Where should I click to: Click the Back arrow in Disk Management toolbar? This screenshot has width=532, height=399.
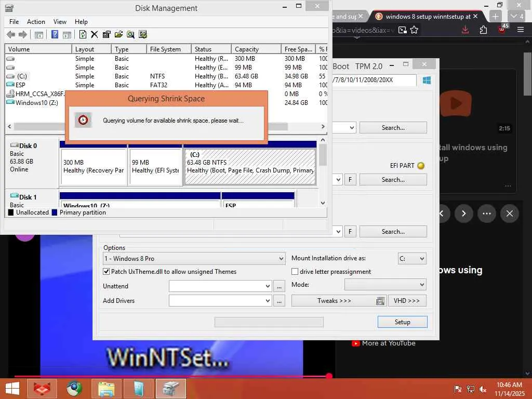pyautogui.click(x=11, y=34)
